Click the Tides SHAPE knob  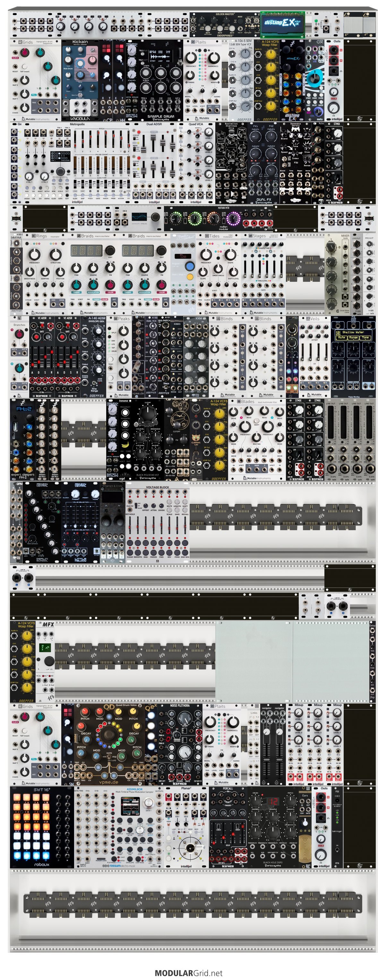[x=230, y=254]
